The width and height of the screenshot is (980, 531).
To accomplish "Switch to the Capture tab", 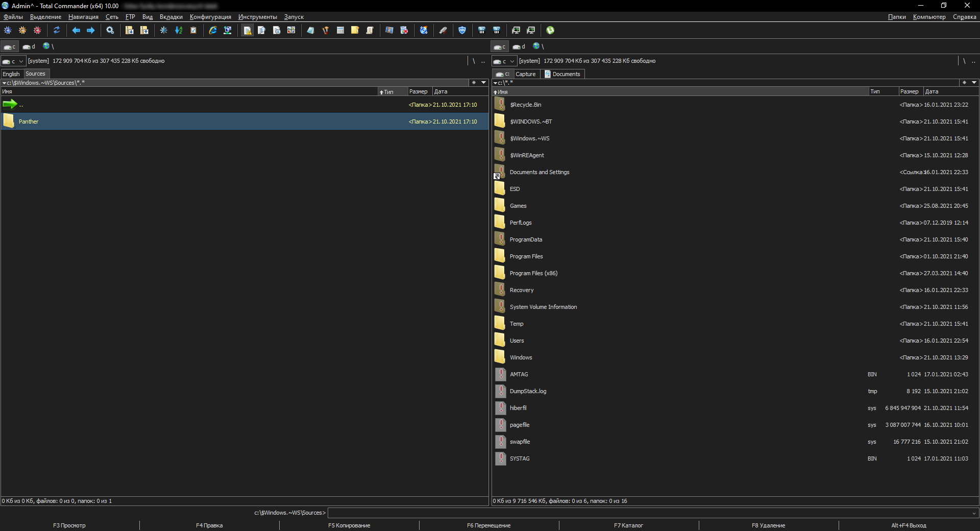I will pyautogui.click(x=526, y=74).
